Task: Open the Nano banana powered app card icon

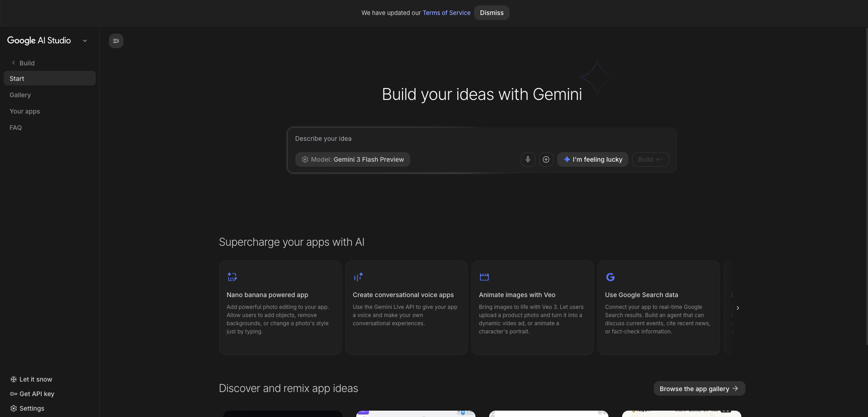Action: coord(232,277)
